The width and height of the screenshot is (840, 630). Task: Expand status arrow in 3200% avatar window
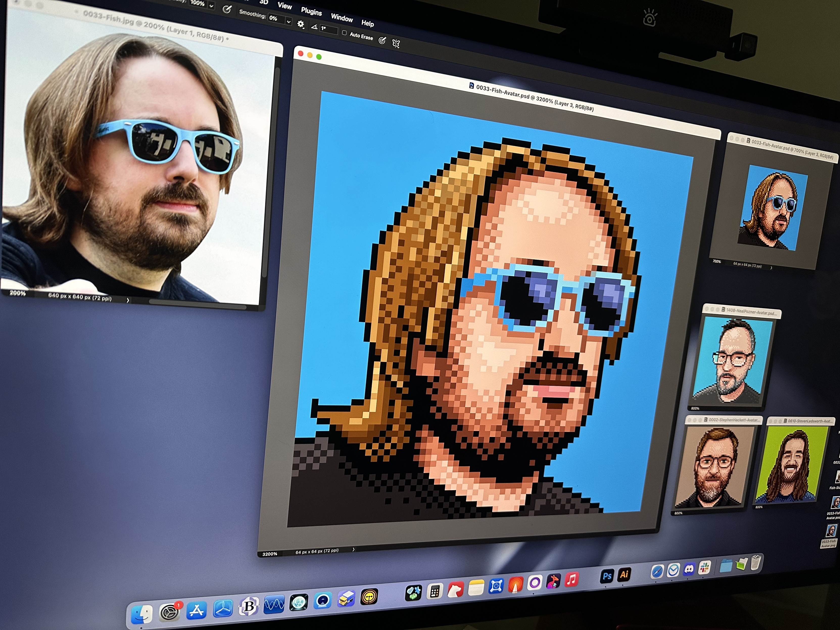click(x=353, y=549)
